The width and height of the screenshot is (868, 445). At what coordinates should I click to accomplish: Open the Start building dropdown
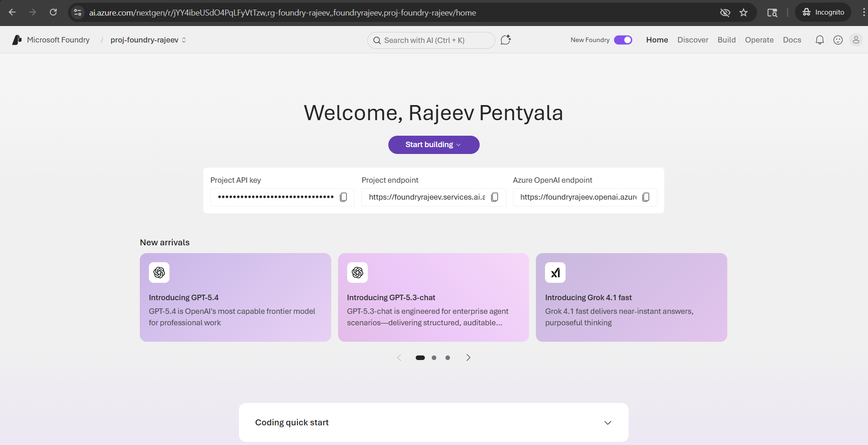tap(434, 145)
